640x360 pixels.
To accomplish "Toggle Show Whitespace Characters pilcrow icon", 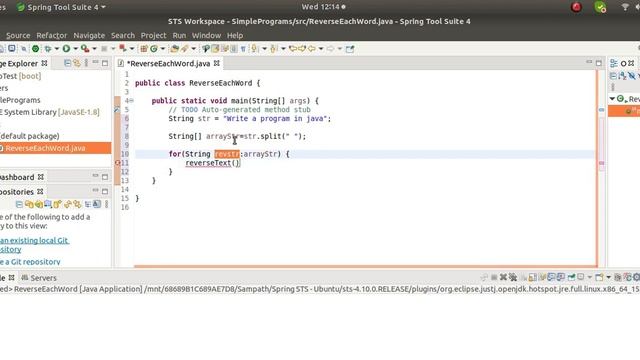I will [243, 49].
